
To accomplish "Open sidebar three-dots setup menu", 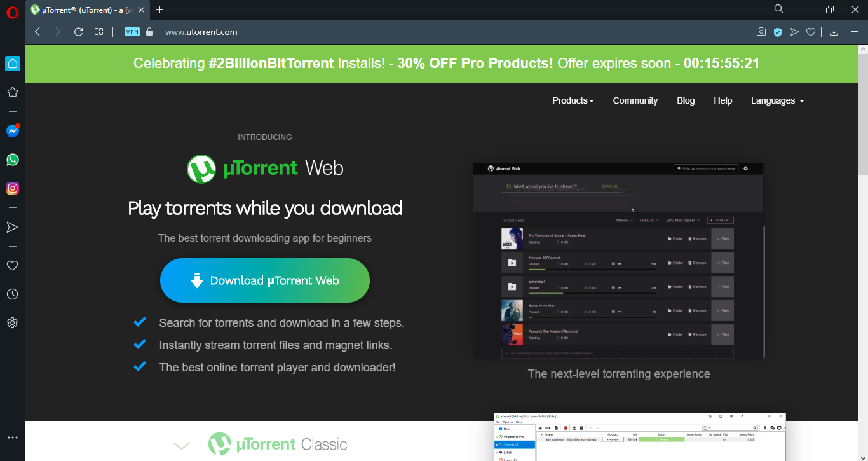I will coord(12,437).
